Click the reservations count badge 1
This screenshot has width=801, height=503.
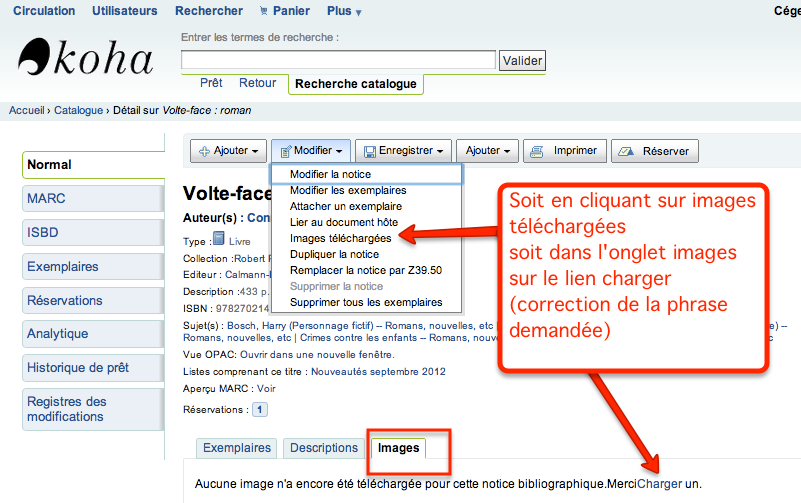coord(260,410)
